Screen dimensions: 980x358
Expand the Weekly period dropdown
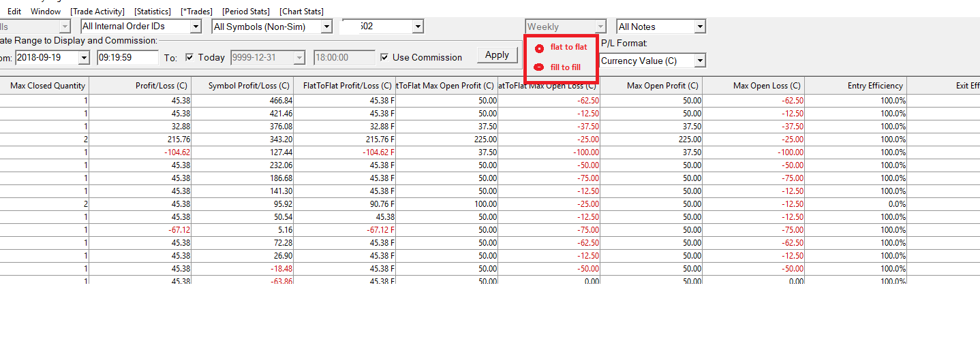[600, 27]
